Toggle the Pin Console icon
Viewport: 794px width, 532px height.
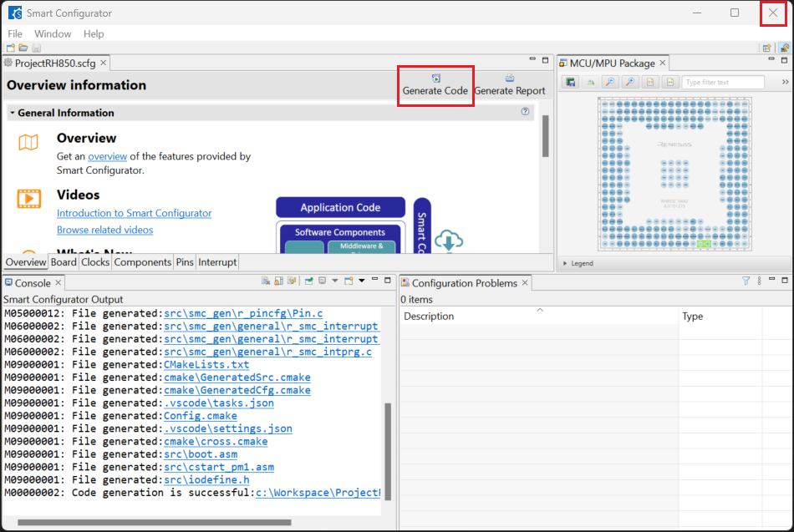[x=309, y=281]
